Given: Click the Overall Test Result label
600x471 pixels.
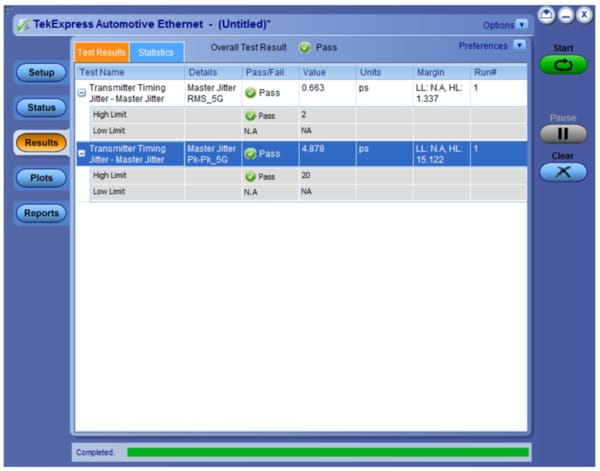Looking at the screenshot, I should (249, 48).
